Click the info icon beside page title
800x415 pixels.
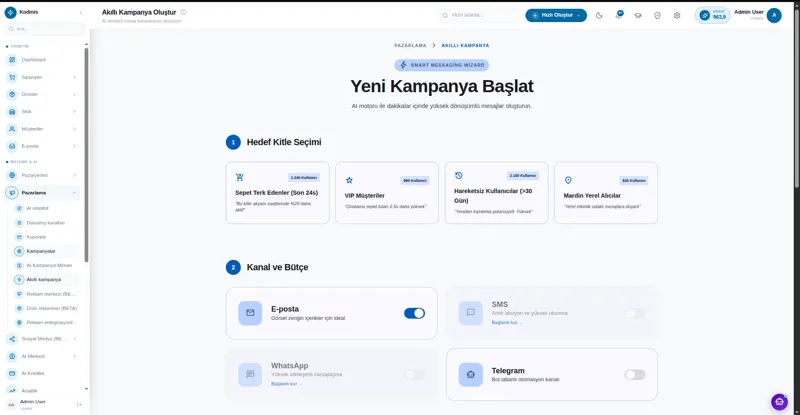(184, 12)
